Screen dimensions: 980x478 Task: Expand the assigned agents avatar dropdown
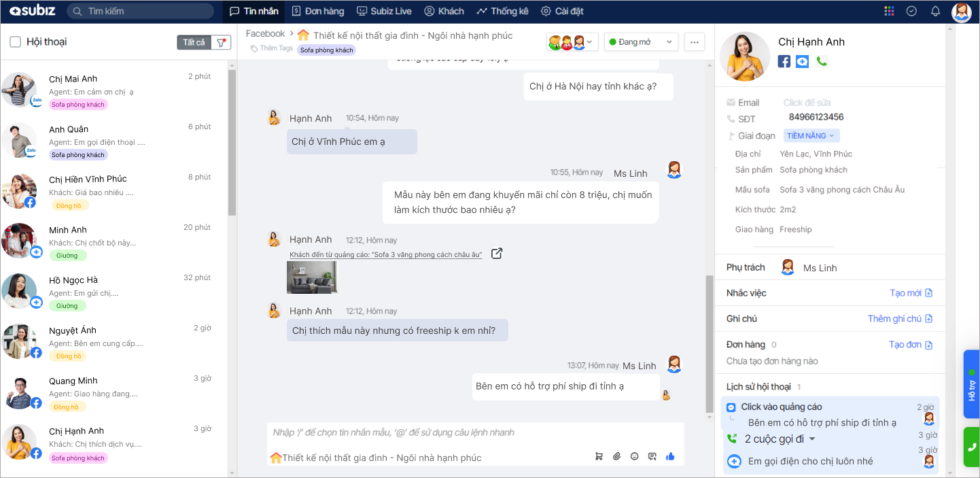point(572,42)
